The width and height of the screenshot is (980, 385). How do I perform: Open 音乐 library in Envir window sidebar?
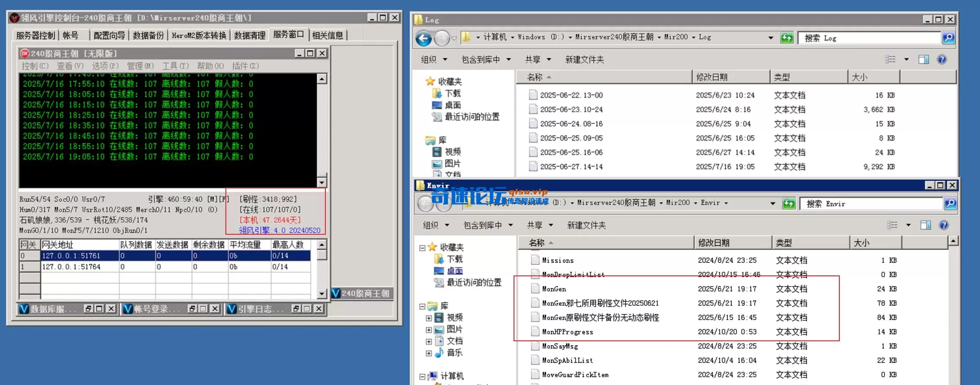tap(454, 353)
